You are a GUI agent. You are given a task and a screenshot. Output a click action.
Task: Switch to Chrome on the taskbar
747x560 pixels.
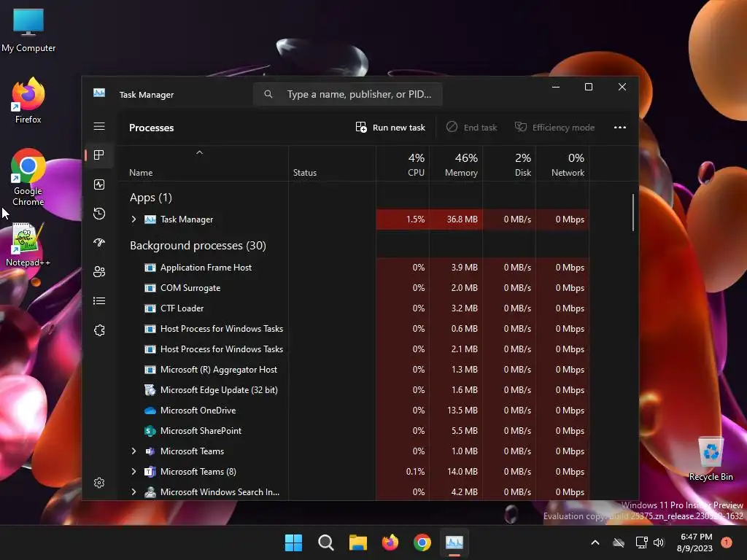pos(422,542)
